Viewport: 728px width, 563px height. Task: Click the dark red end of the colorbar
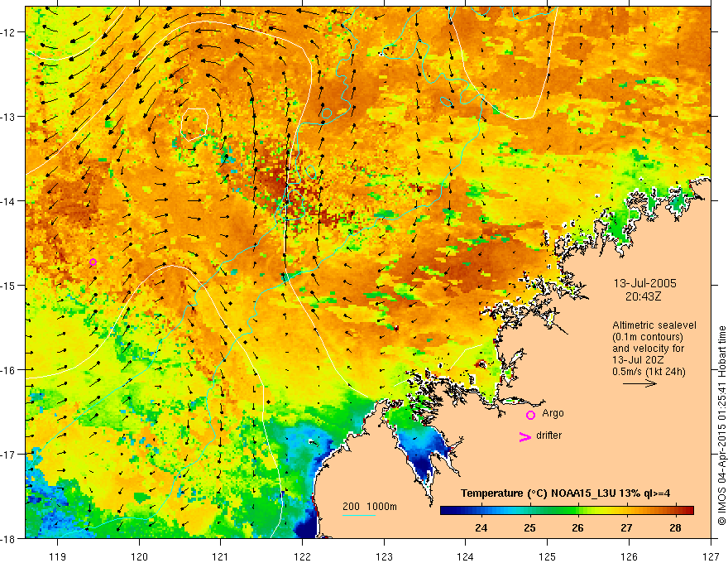coord(688,510)
